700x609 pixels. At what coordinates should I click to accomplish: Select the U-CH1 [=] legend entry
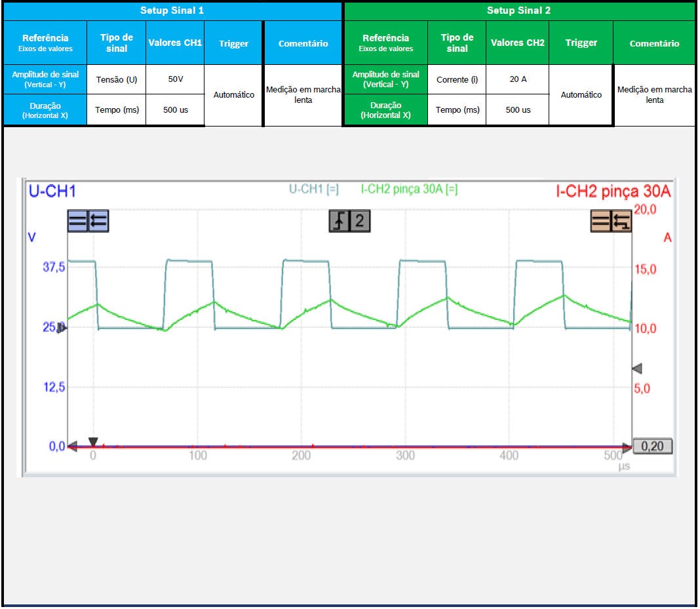(314, 189)
